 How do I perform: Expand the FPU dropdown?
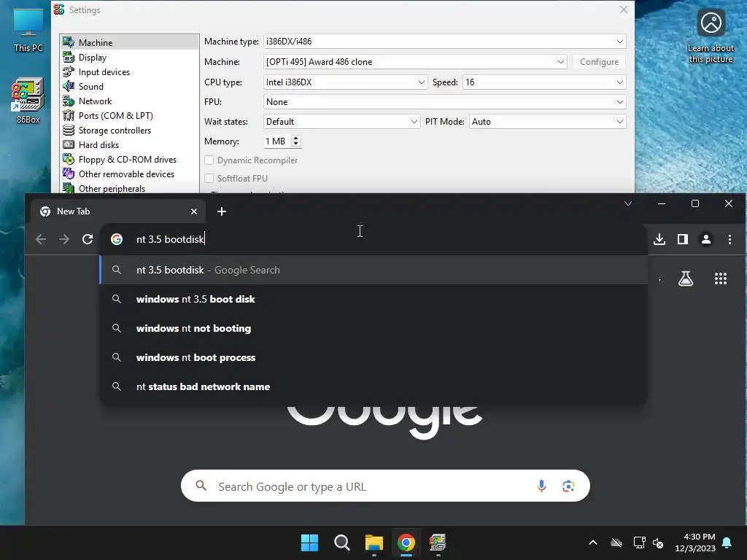(x=444, y=102)
